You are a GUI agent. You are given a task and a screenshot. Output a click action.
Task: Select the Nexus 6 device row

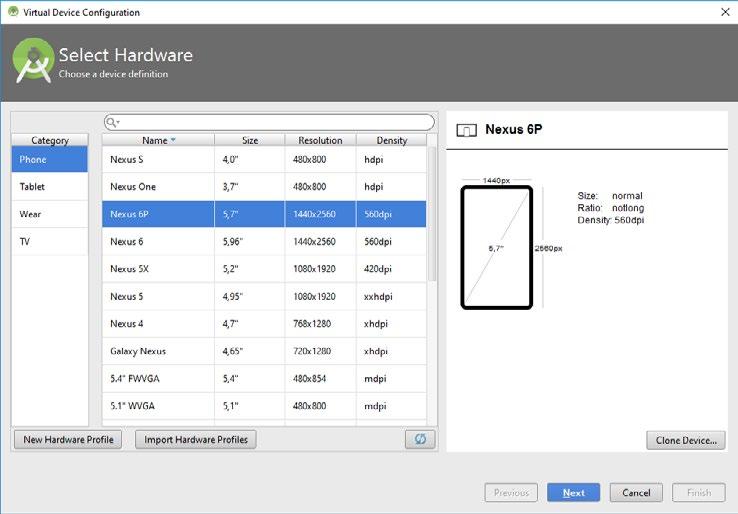(264, 241)
